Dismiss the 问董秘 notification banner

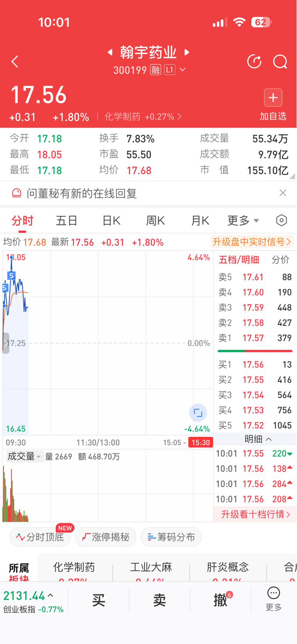coord(283,193)
